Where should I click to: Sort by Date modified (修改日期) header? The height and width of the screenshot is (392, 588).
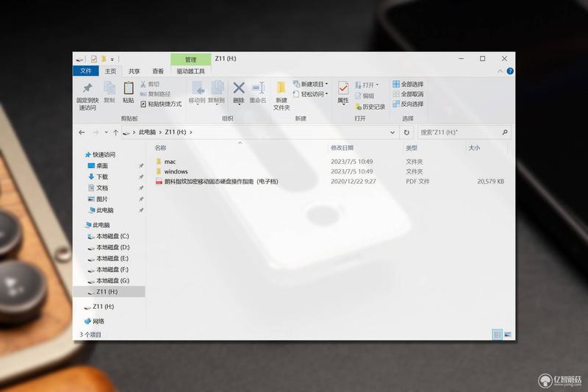pyautogui.click(x=342, y=148)
